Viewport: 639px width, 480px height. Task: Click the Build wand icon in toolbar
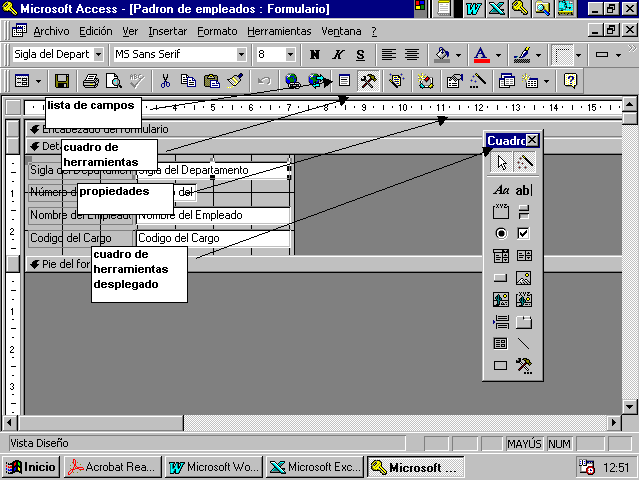478,81
